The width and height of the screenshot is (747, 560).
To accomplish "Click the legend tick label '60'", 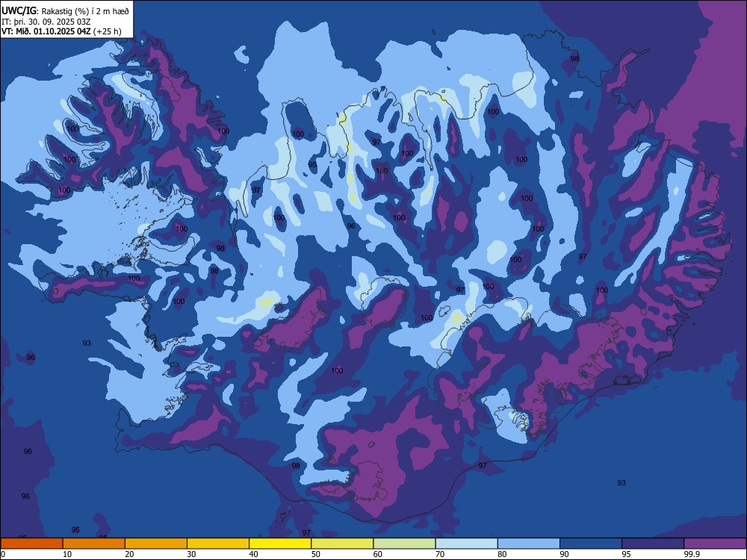I will (x=378, y=554).
